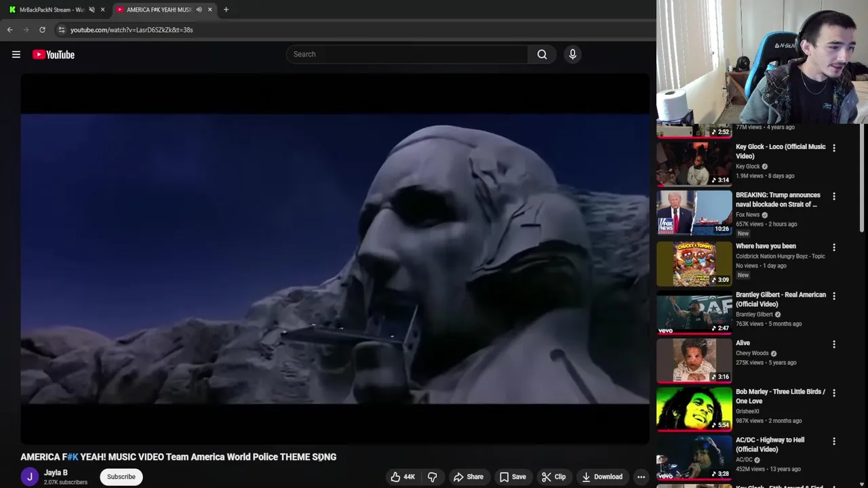Screen dimensions: 868x488
Task: Open Where have you been thumbnail
Action: [x=694, y=263]
